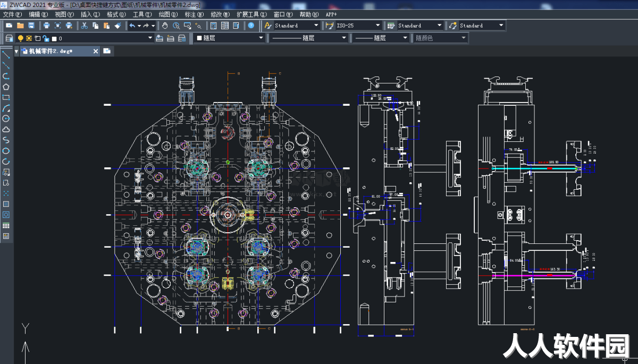The height and width of the screenshot is (364, 638).
Task: Open the linetype 随层 dropdown
Action: click(x=309, y=38)
